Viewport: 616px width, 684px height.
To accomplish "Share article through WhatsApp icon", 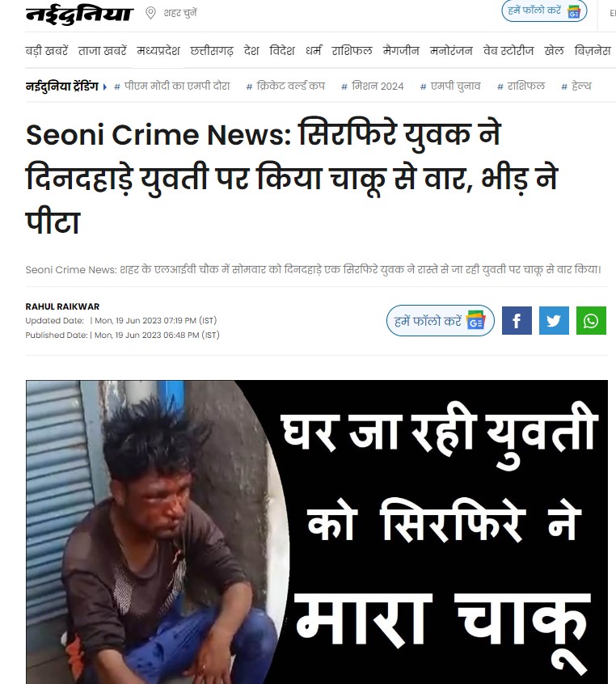I will (591, 321).
